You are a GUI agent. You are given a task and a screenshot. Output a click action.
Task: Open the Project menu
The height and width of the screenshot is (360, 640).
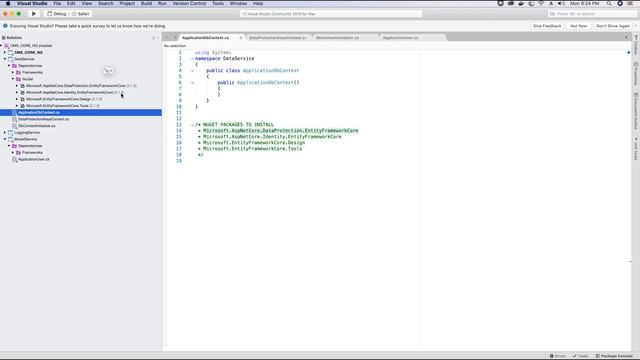[127, 3]
